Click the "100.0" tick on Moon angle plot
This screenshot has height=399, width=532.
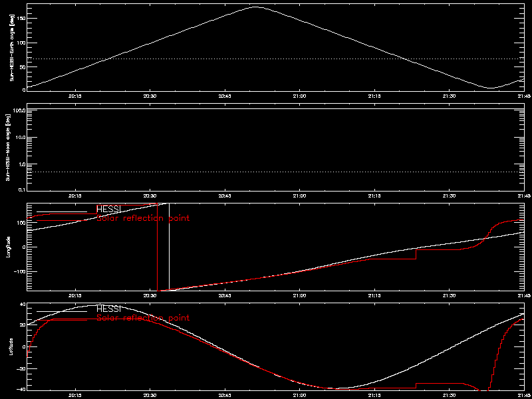click(x=19, y=110)
